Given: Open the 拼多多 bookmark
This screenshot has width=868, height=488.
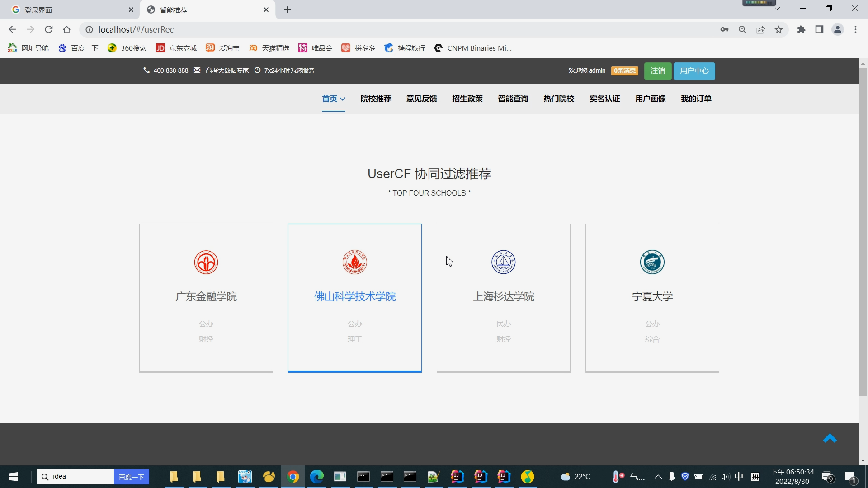Looking at the screenshot, I should [x=359, y=48].
